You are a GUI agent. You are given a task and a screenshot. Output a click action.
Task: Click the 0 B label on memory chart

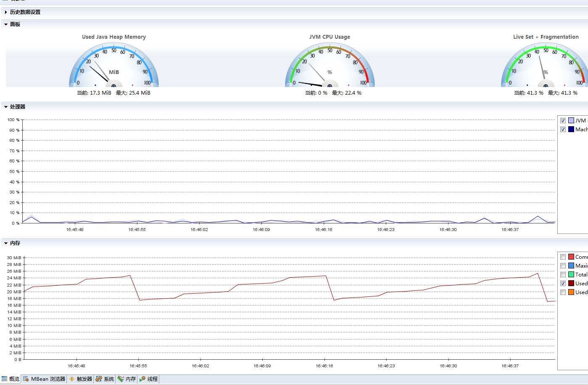pyautogui.click(x=17, y=360)
